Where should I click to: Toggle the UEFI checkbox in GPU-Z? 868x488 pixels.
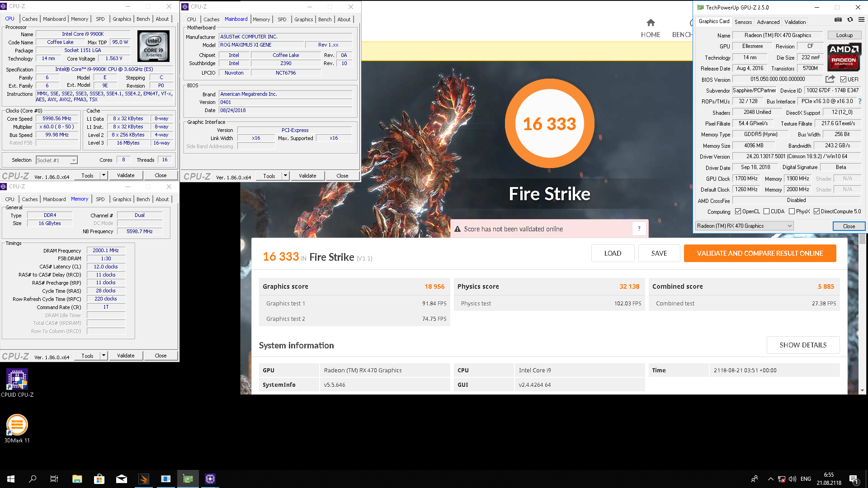pyautogui.click(x=844, y=80)
